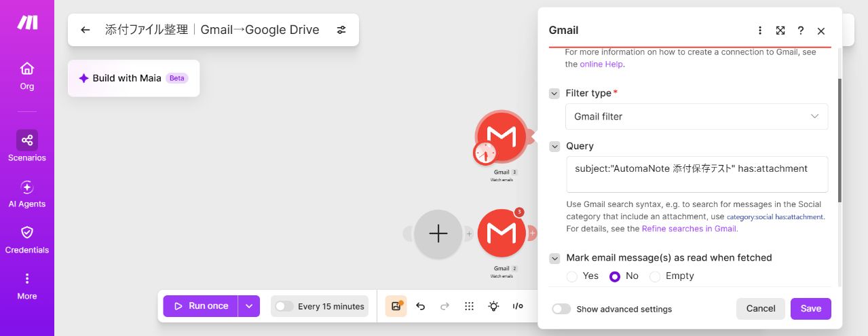The height and width of the screenshot is (336, 868).
Task: Open help for the Gmail module
Action: click(801, 31)
